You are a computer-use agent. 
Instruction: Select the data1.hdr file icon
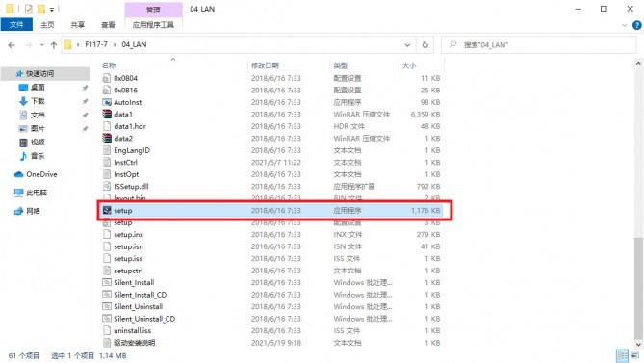pos(107,126)
